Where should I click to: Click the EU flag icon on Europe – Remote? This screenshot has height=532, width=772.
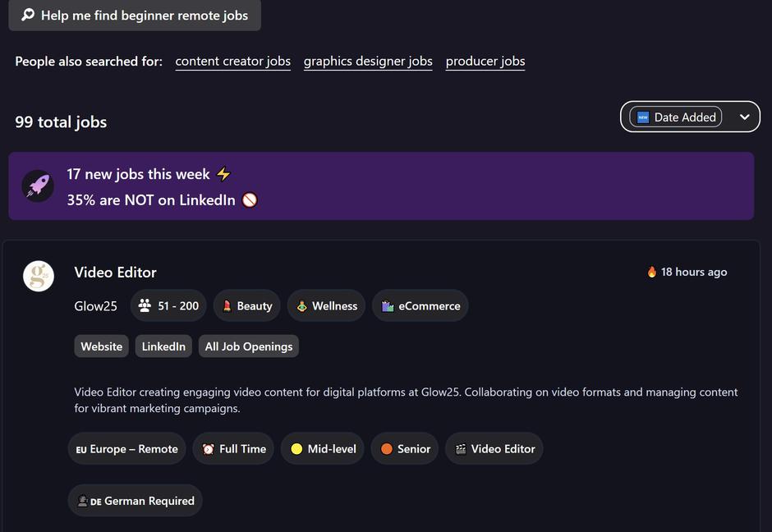point(80,448)
